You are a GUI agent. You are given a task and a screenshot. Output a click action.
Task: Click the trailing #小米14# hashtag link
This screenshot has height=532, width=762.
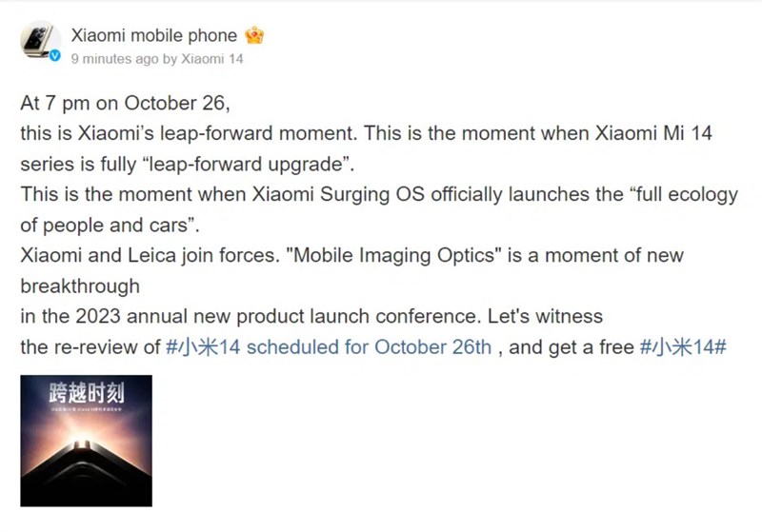pos(684,346)
